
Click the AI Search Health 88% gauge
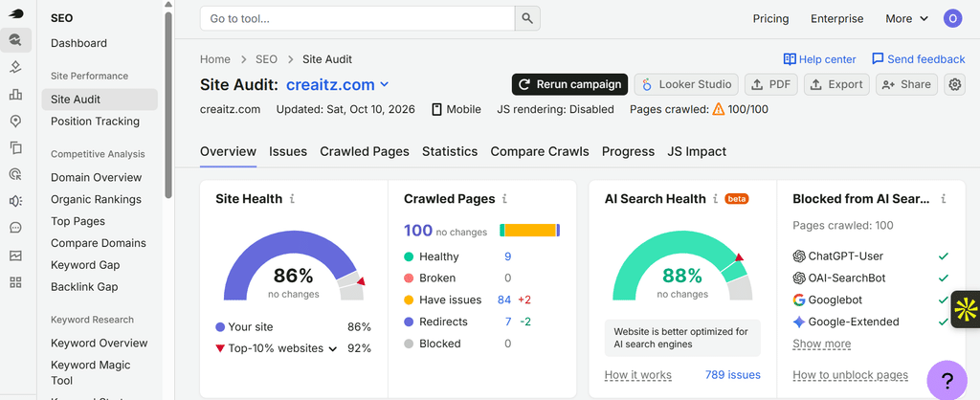pos(681,266)
